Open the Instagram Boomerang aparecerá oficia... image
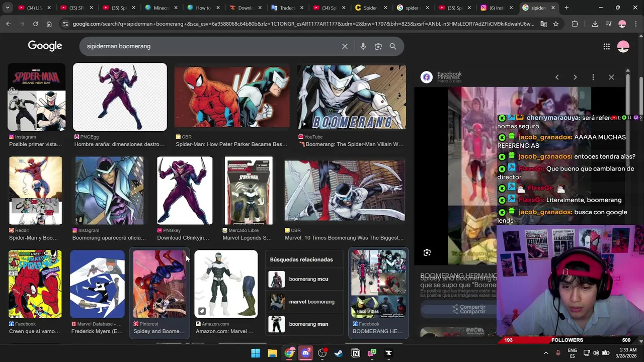The height and width of the screenshot is (362, 644). 109,191
